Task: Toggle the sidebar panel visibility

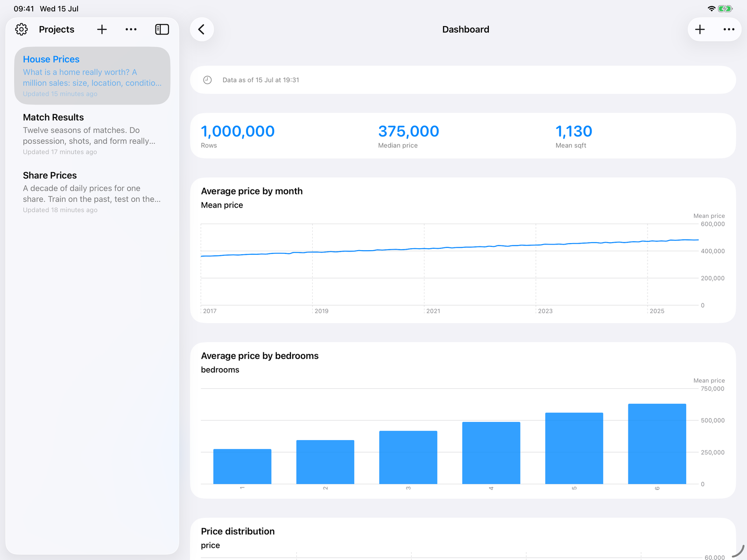Action: pyautogui.click(x=162, y=29)
